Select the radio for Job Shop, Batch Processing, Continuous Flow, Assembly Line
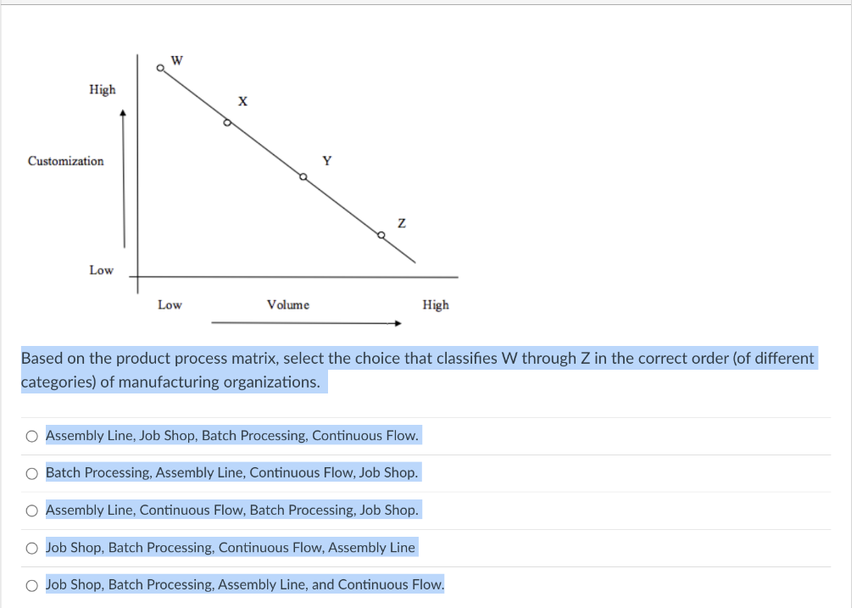 pyautogui.click(x=31, y=547)
